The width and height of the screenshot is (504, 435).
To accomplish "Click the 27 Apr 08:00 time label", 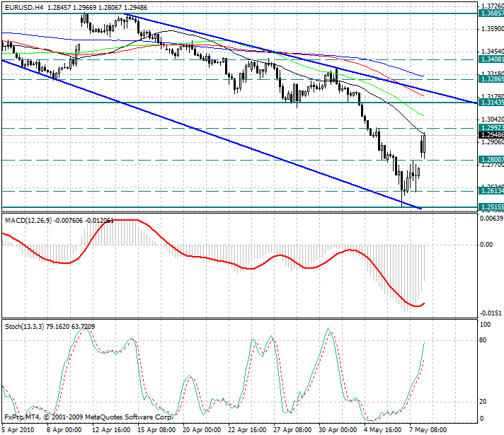I will 292,430.
